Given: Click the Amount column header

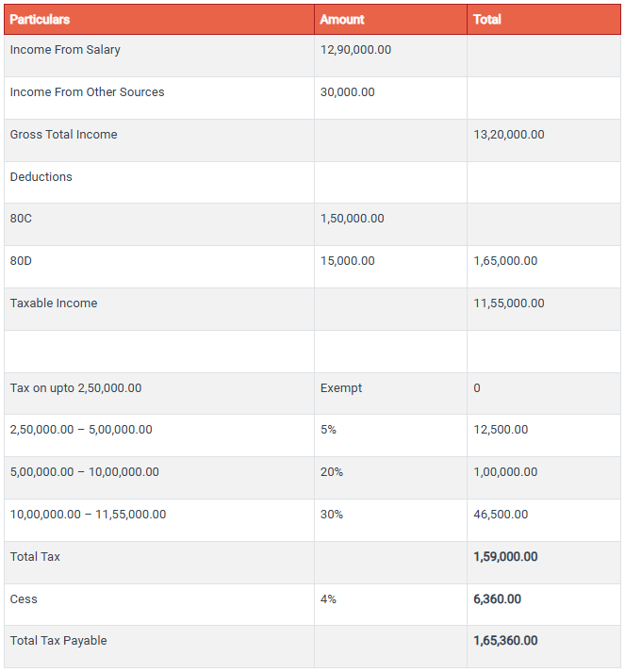Looking at the screenshot, I should pos(342,20).
